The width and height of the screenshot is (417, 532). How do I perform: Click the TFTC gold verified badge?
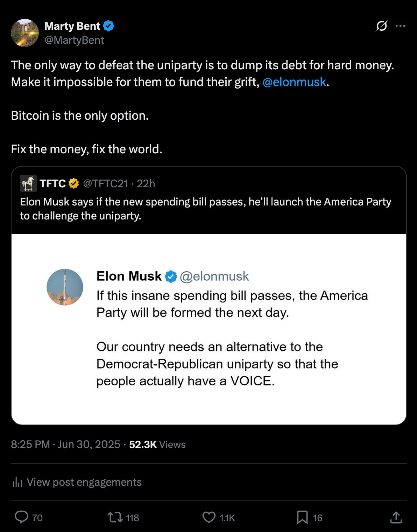73,183
